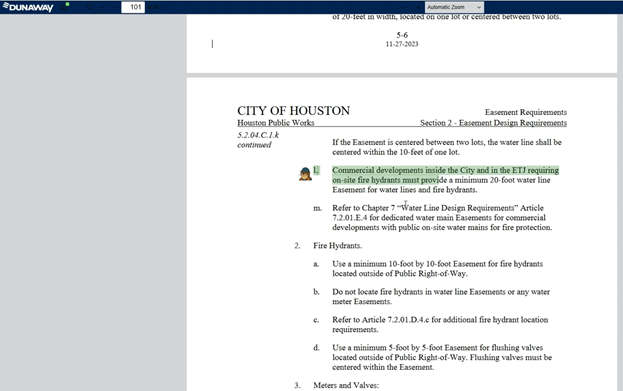
Task: Click the person annotation icon beside item l
Action: (x=305, y=174)
